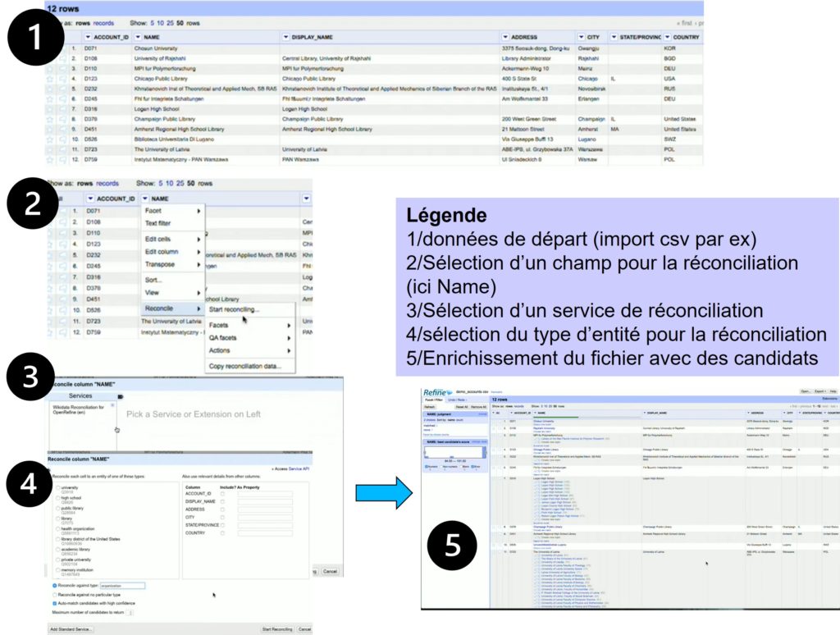Open CITY column dropdown in the top table

582,37
